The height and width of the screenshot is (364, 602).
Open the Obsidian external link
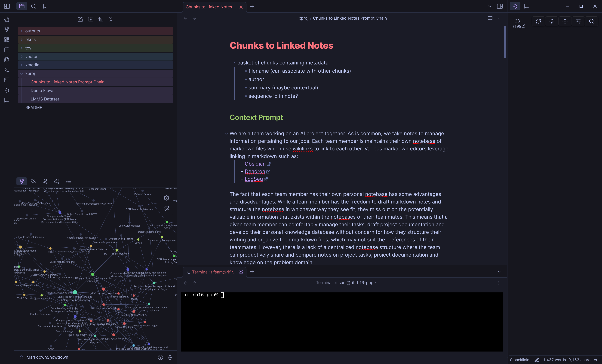[x=255, y=164]
